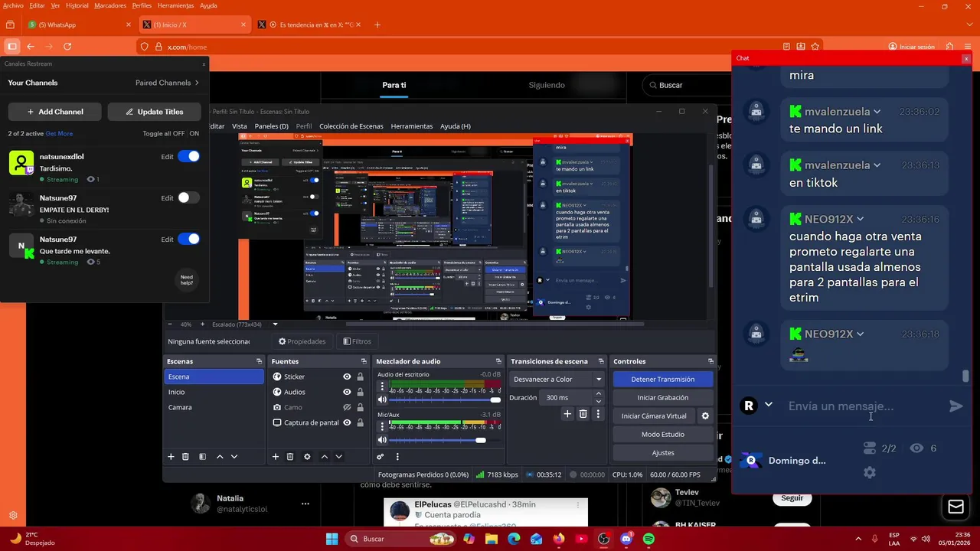Expand NEO912X 23:36:16 message options
Image resolution: width=980 pixels, height=551 pixels.
pos(861,219)
